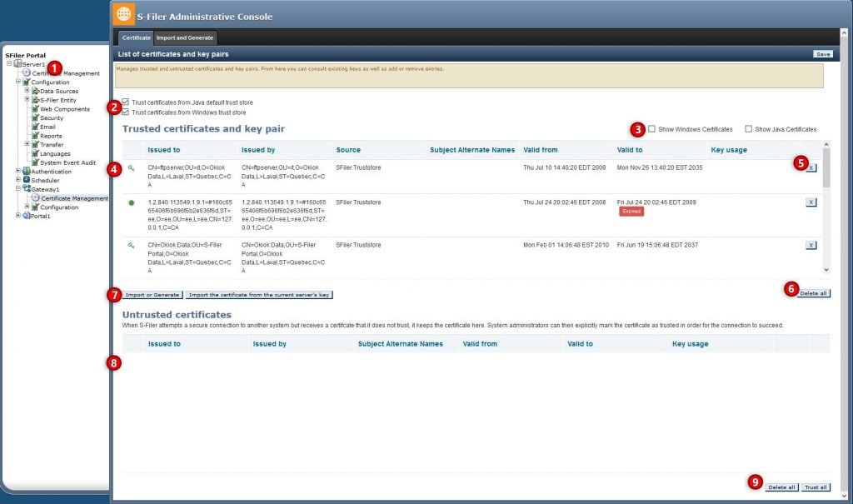This screenshot has width=853, height=504.
Task: Select the System Event Audit icon
Action: [x=35, y=162]
